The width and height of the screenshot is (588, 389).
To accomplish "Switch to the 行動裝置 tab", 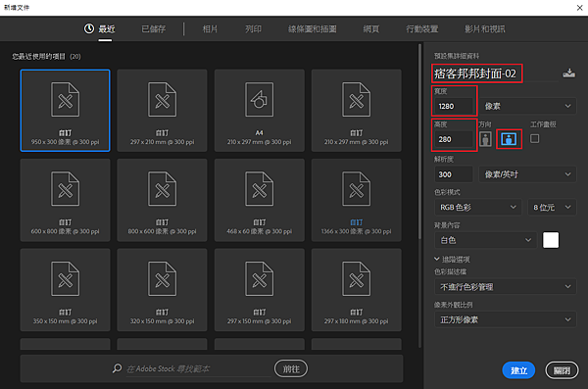I will click(422, 28).
